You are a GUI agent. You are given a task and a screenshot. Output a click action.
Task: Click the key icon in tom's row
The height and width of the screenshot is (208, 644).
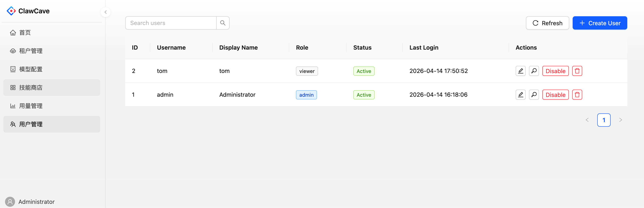533,71
